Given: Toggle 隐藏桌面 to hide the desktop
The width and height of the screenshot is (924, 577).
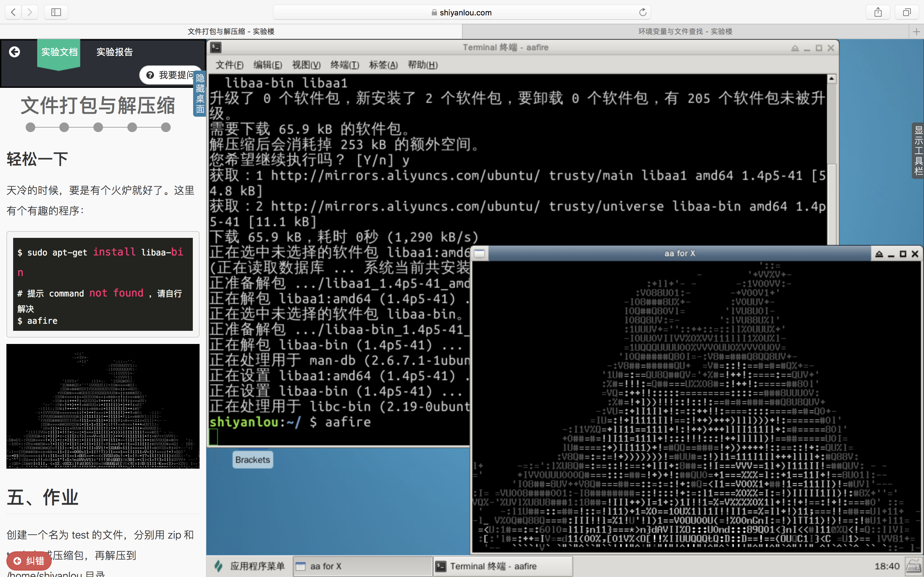Looking at the screenshot, I should click(200, 94).
